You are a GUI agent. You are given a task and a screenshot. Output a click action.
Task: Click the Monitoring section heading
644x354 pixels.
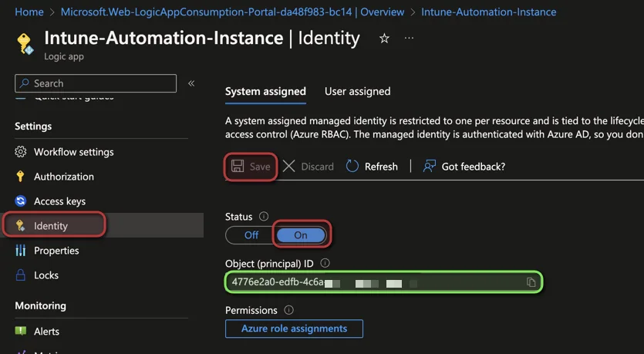(40, 306)
